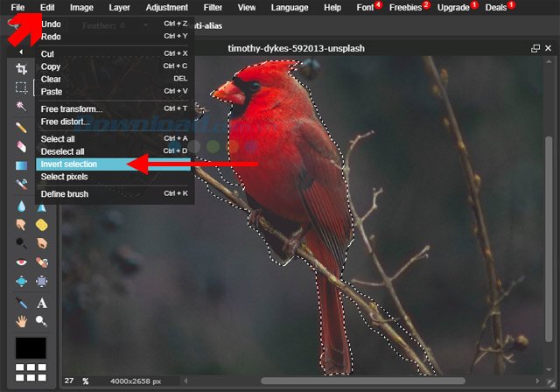This screenshot has width=560, height=392.
Task: Select the Magic Wand tool
Action: tap(21, 106)
